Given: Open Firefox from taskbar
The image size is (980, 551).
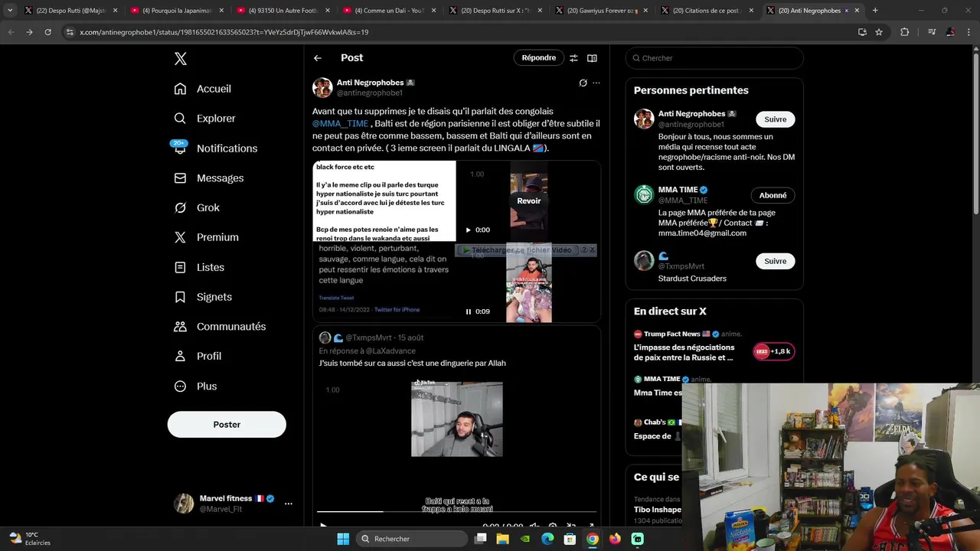Looking at the screenshot, I should [x=615, y=539].
